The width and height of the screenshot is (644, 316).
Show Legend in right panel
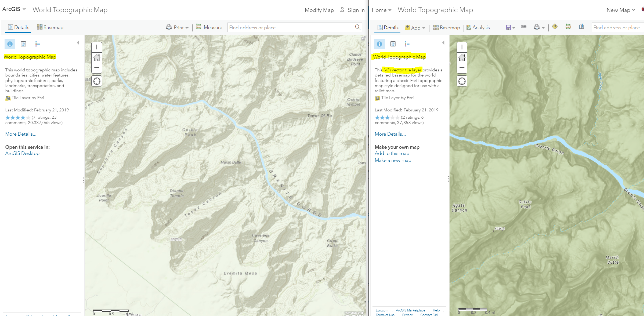click(x=407, y=44)
